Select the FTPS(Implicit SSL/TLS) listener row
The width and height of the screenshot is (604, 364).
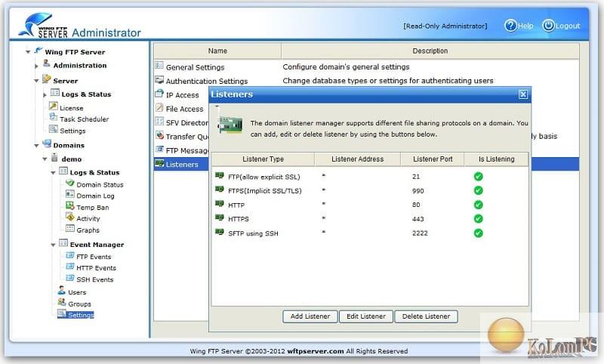(x=370, y=190)
